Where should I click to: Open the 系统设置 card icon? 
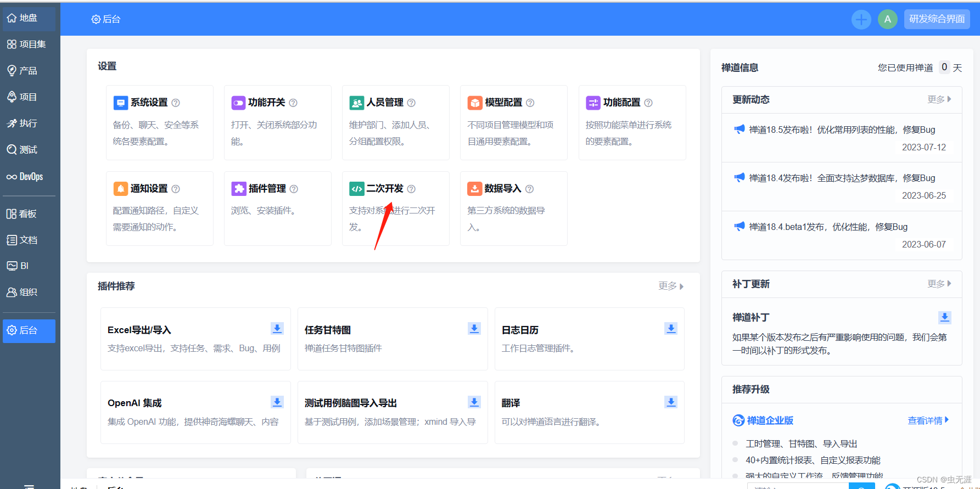pyautogui.click(x=120, y=103)
